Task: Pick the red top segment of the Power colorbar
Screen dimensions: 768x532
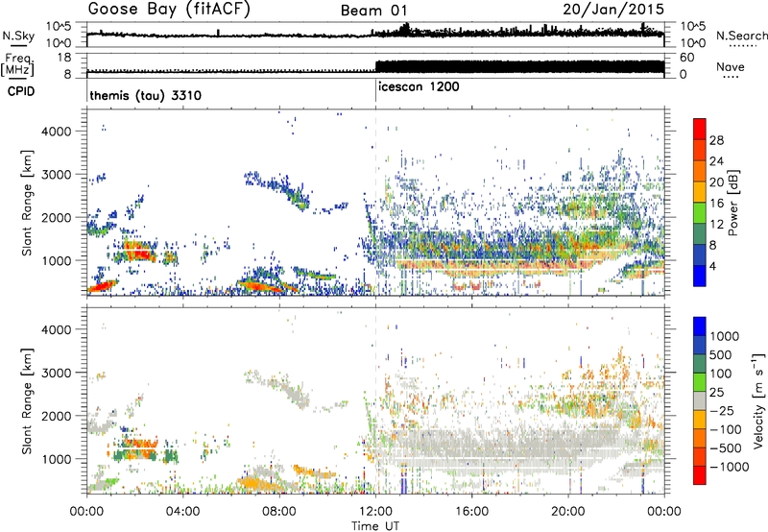Action: [700, 129]
